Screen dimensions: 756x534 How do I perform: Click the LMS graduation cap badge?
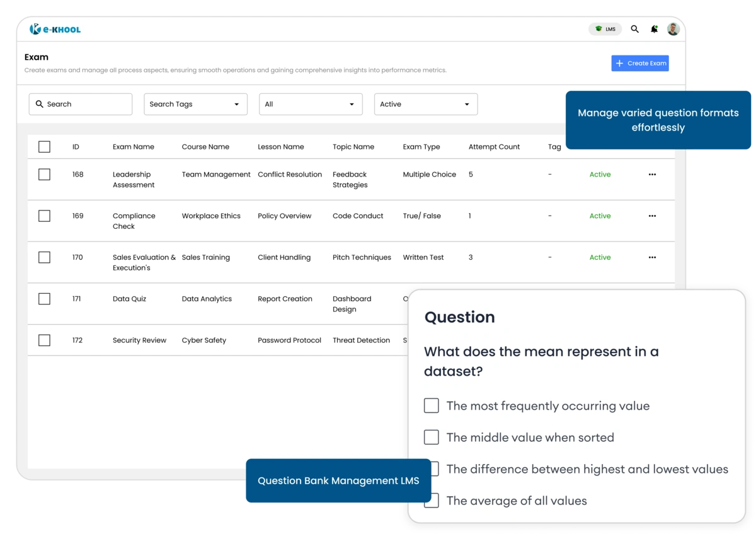604,28
